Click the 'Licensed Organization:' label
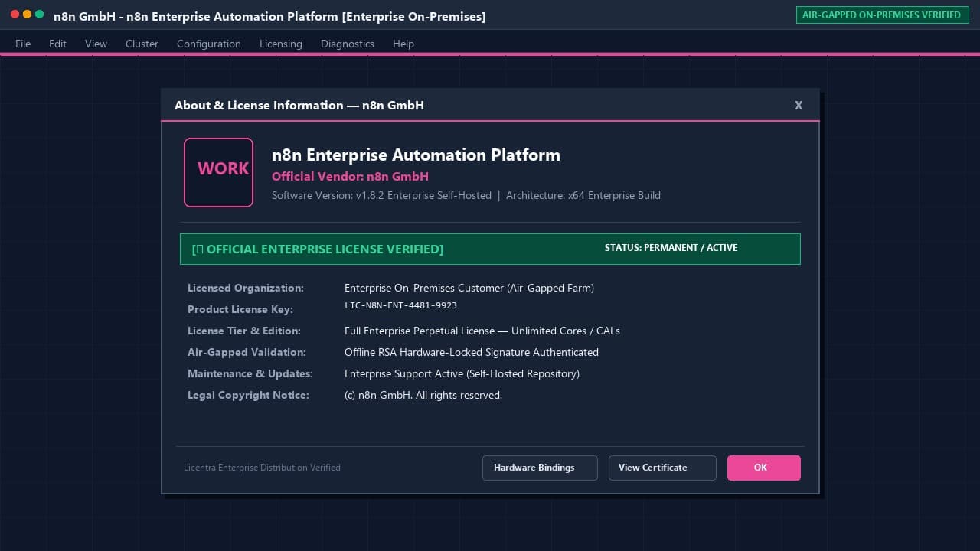The width and height of the screenshot is (980, 551). [x=246, y=288]
